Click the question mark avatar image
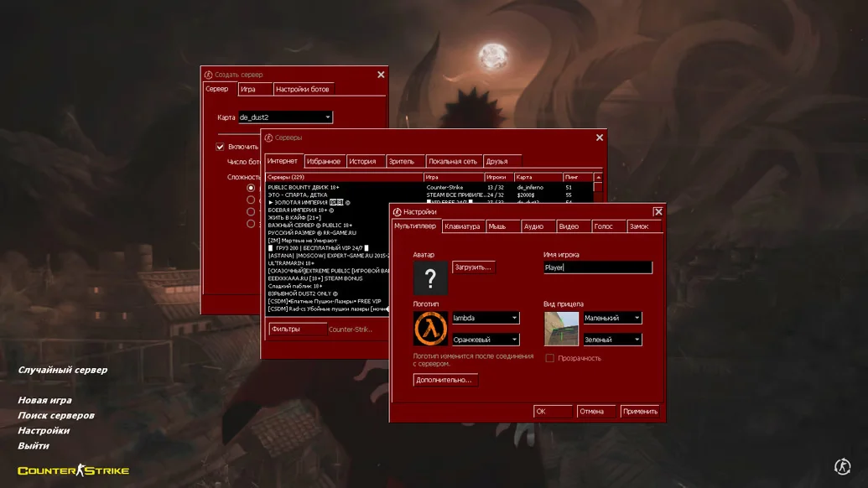The image size is (868, 488). tap(430, 278)
